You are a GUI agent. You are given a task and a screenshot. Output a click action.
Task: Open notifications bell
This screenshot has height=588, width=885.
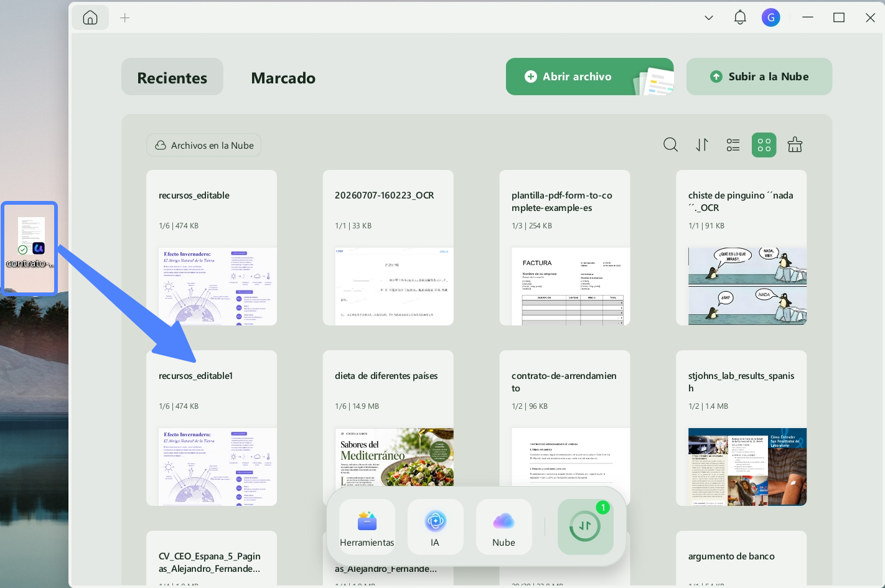[x=740, y=17]
